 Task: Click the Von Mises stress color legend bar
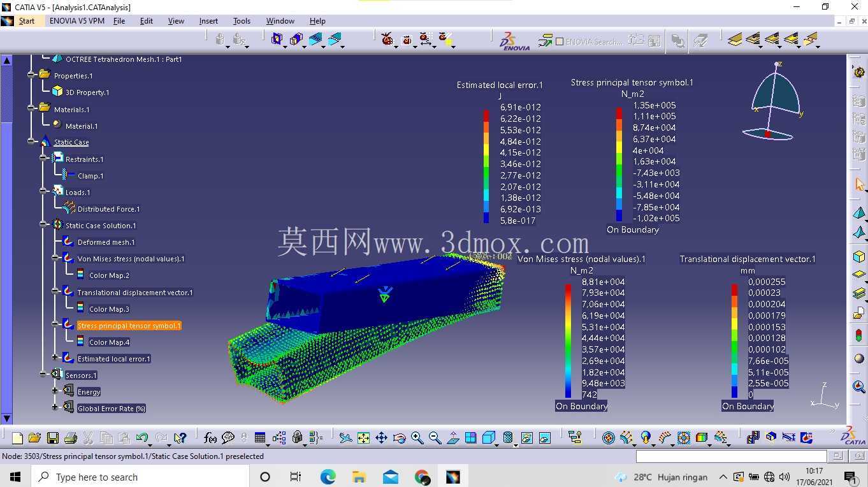[x=568, y=341]
